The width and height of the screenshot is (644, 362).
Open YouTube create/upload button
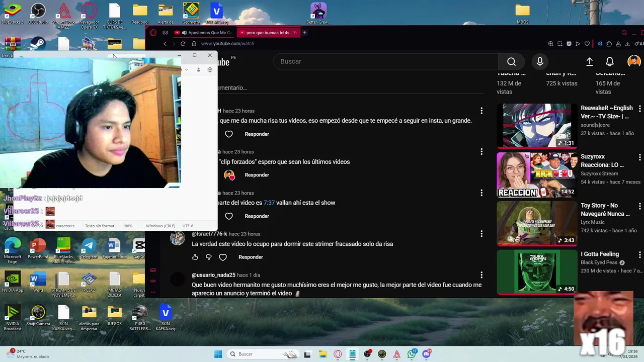pos(589,61)
